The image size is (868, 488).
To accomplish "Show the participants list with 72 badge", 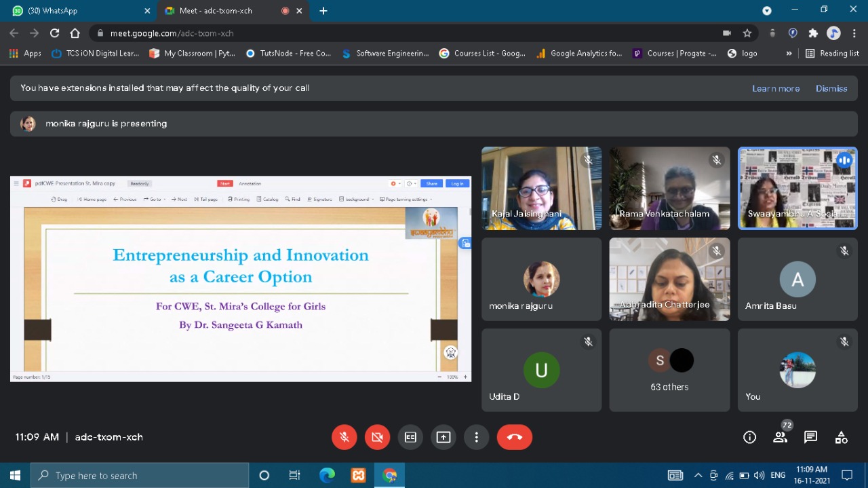I will pos(781,437).
